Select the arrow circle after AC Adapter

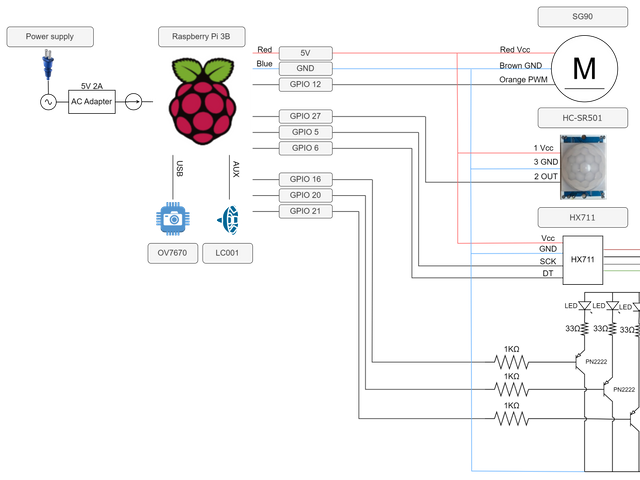point(134,102)
